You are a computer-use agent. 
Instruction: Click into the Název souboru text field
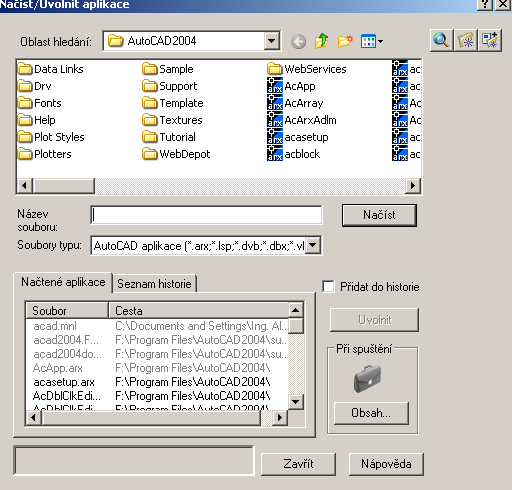coord(206,215)
